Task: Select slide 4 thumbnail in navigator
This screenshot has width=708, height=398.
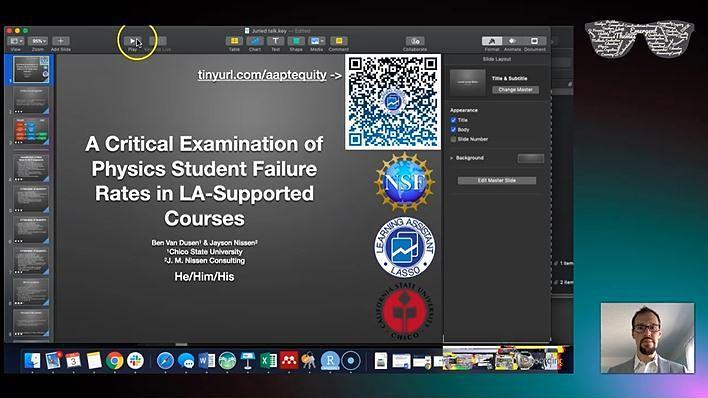Action: (31, 167)
